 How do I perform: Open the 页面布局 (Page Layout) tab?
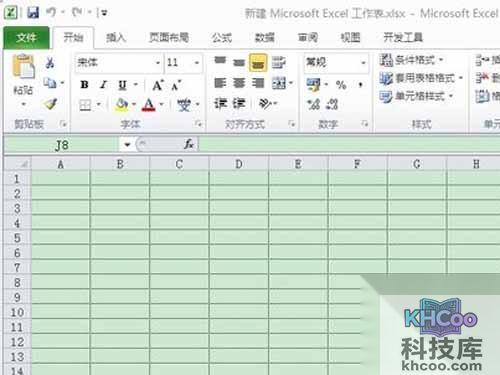169,37
